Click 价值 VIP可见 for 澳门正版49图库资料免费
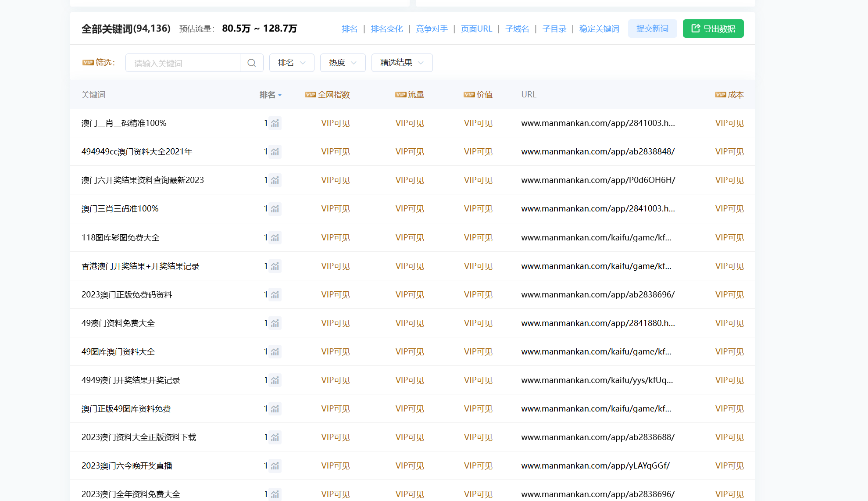Screen dimensions: 868x501 point(478,409)
